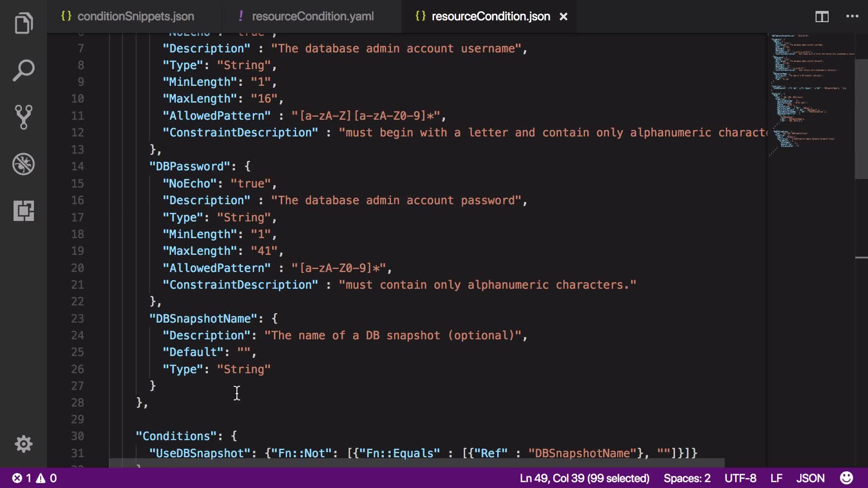
Task: Switch to conditionSnippets.json tab
Action: (135, 16)
